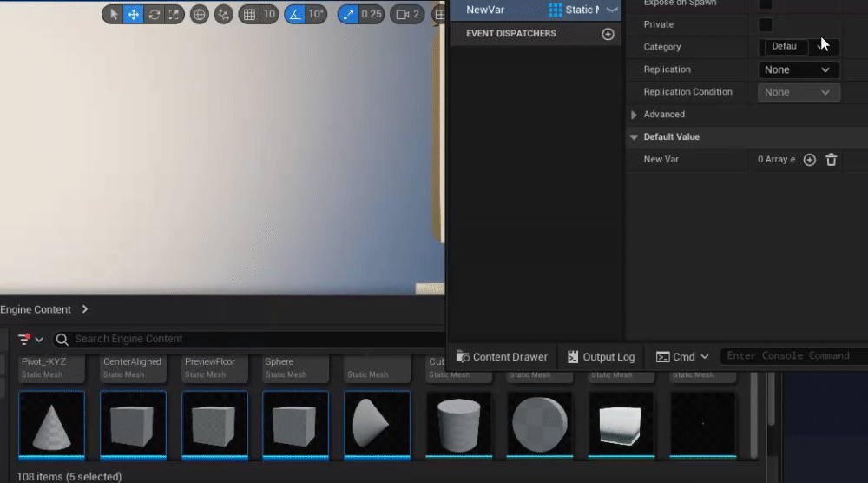Add an array element to New Var
Viewport: 868px width, 483px height.
[x=809, y=160]
